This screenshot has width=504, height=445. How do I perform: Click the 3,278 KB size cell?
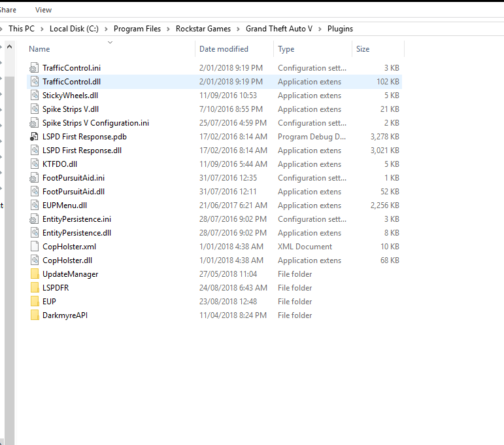point(385,137)
